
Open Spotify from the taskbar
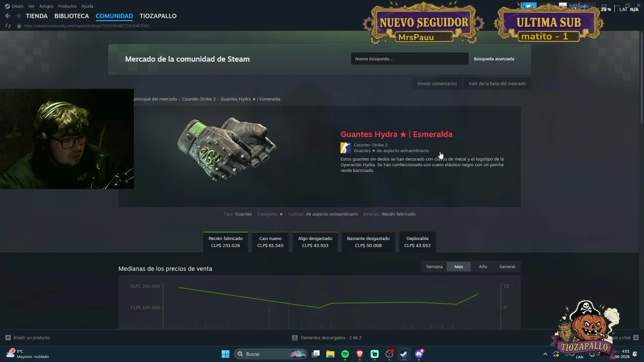345,354
